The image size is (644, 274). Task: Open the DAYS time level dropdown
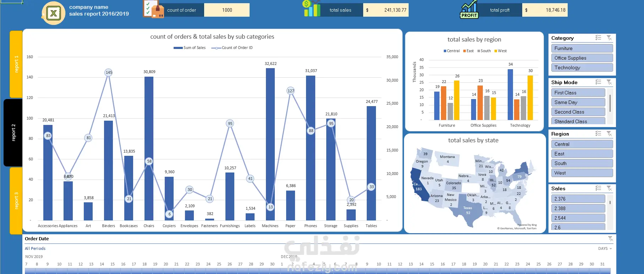tap(605, 248)
